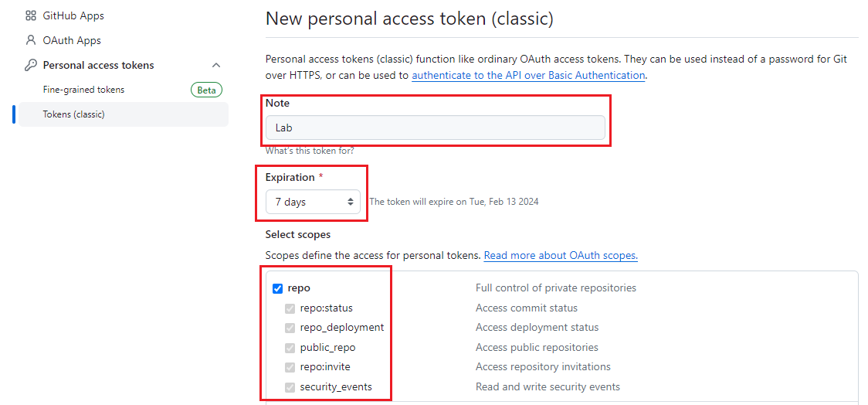Toggle the repo:invite checkbox
The width and height of the screenshot is (868, 405).
pos(290,367)
